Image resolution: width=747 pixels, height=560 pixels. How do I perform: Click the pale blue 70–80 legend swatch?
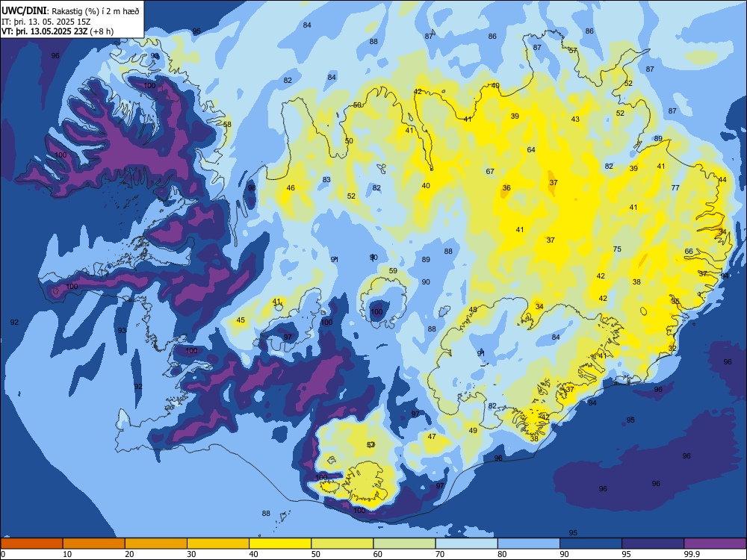tap(466, 544)
